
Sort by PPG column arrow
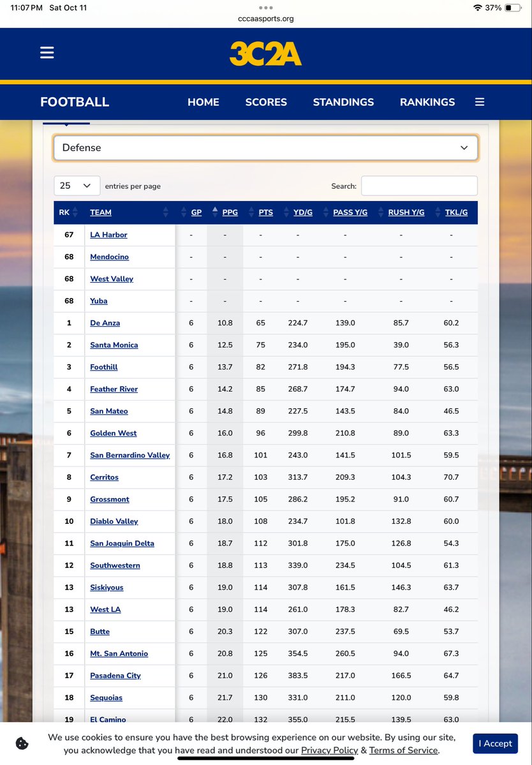pyautogui.click(x=215, y=212)
